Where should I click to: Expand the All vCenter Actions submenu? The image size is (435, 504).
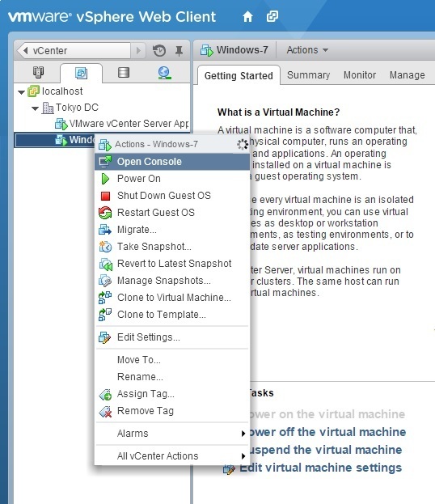(243, 456)
